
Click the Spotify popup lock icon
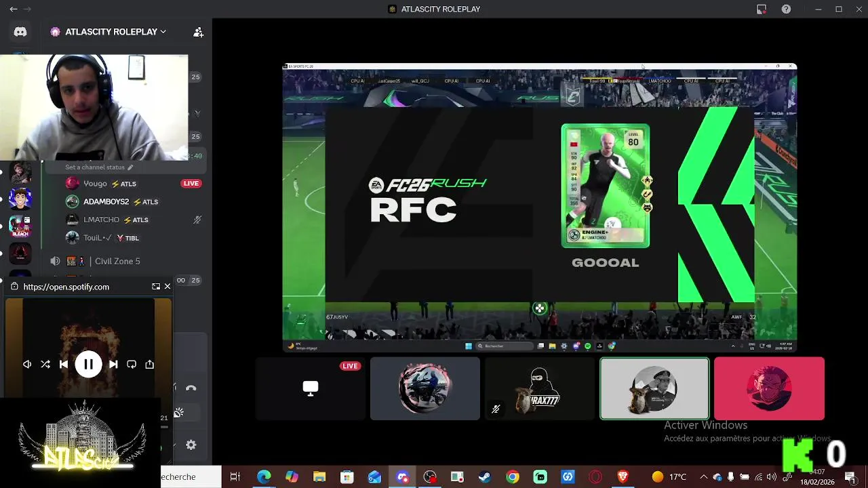pyautogui.click(x=14, y=287)
